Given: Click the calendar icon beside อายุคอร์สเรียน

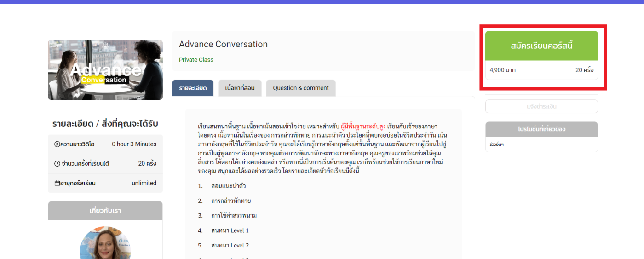Looking at the screenshot, I should click(57, 183).
